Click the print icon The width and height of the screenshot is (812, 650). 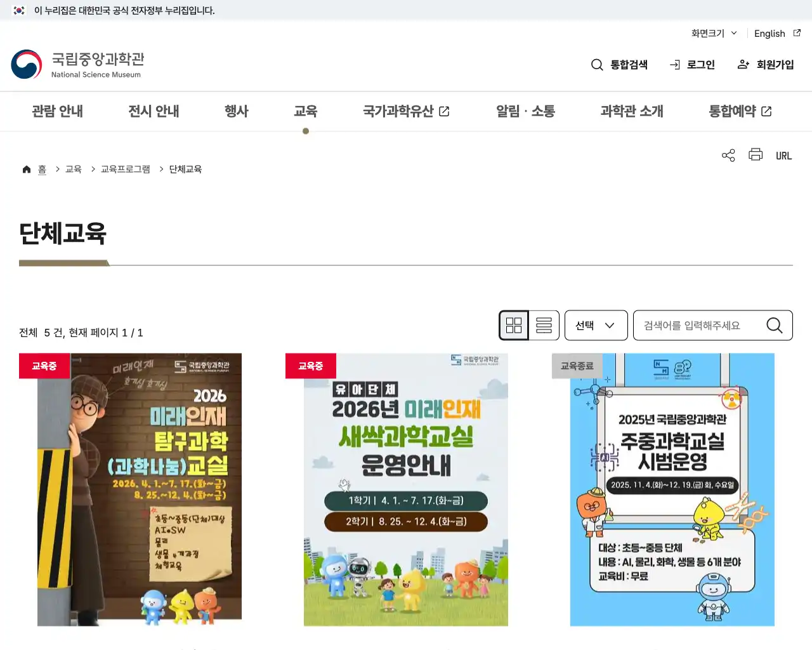(x=755, y=154)
